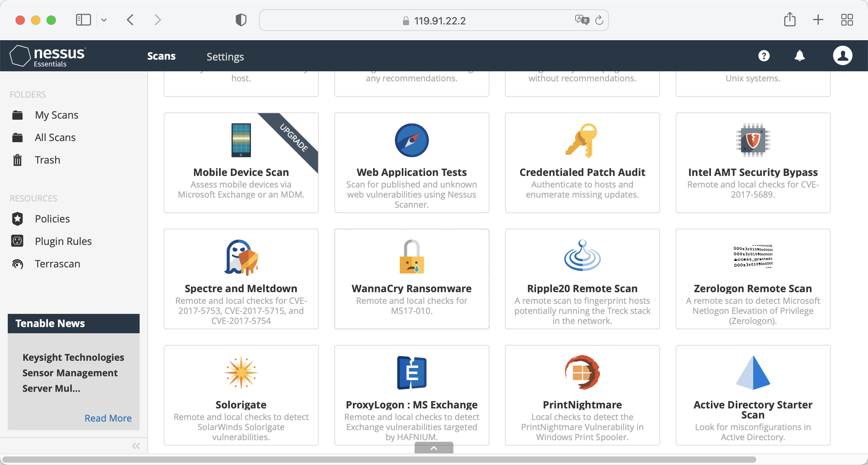Select the Intel AMT Security Bypass chip icon
Viewport: 868px width, 465px height.
pyautogui.click(x=753, y=140)
